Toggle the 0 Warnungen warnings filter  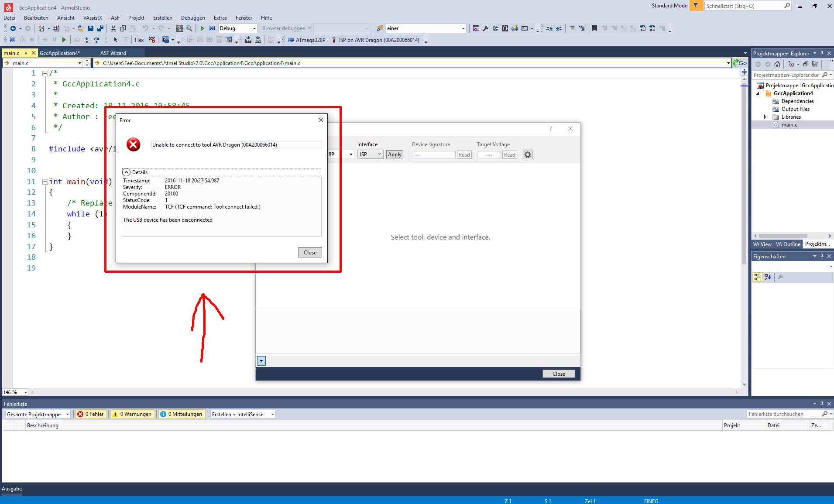point(132,414)
